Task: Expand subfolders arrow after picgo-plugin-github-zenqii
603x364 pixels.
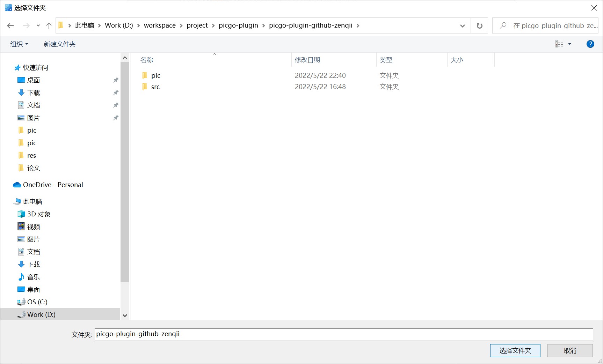Action: click(358, 25)
